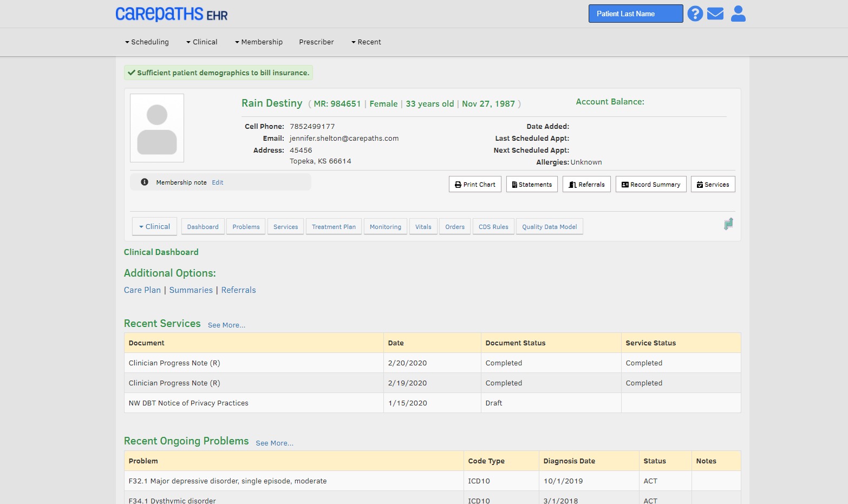The height and width of the screenshot is (504, 848).
Task: Open the messages envelope icon
Action: tap(715, 14)
